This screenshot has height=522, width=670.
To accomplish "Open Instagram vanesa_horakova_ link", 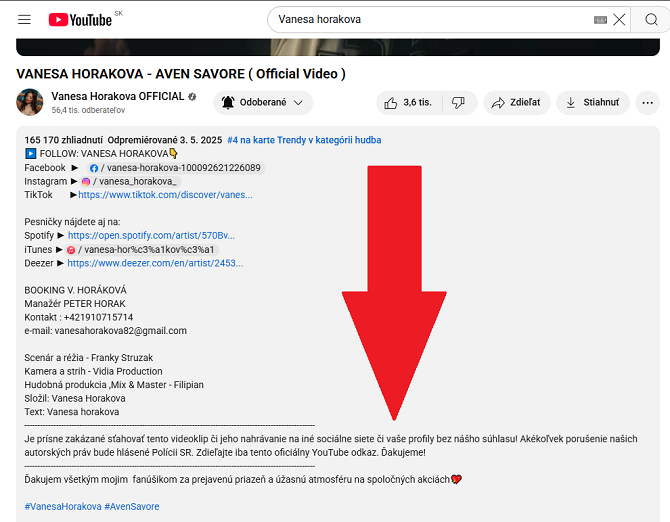I will pos(131,182).
